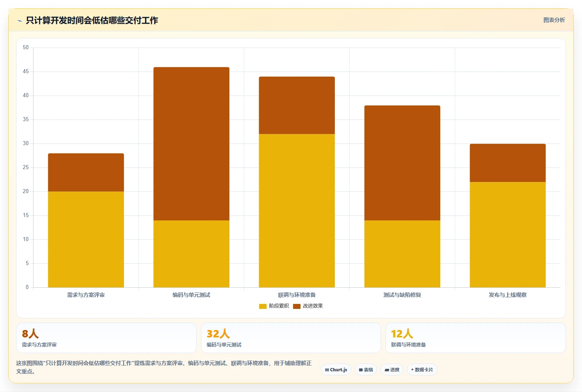Click the Chart.js tag
This screenshot has width=582, height=392.
[x=336, y=370]
